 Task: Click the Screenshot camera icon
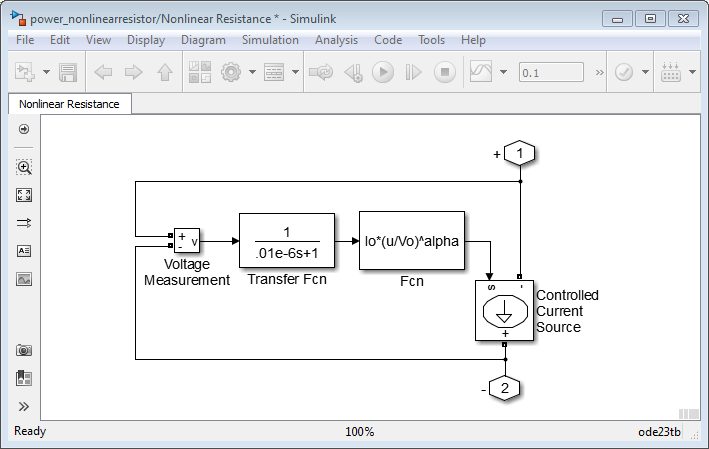[24, 350]
